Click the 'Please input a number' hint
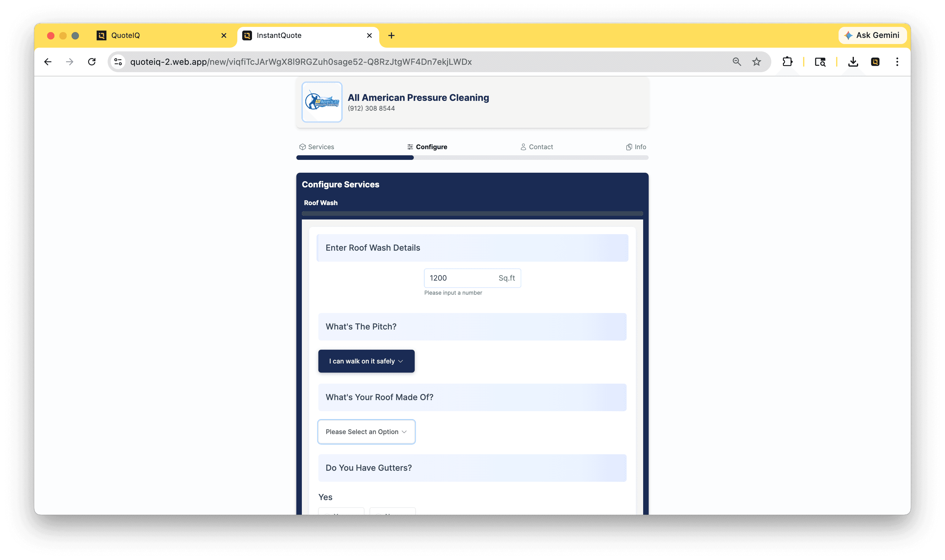The height and width of the screenshot is (560, 945). coord(453,293)
